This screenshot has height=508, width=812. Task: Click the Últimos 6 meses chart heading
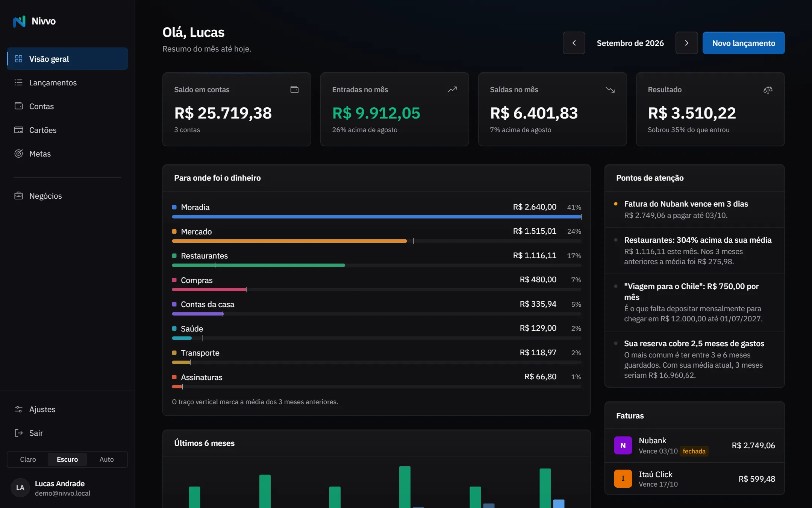pyautogui.click(x=205, y=443)
